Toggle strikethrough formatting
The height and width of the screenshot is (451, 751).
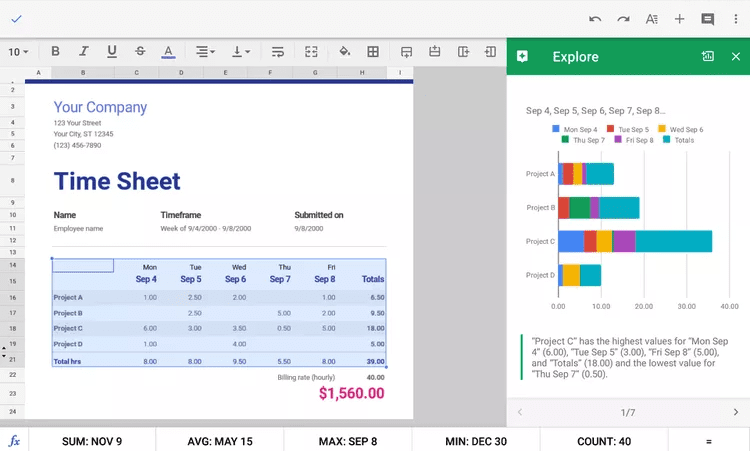[x=140, y=51]
